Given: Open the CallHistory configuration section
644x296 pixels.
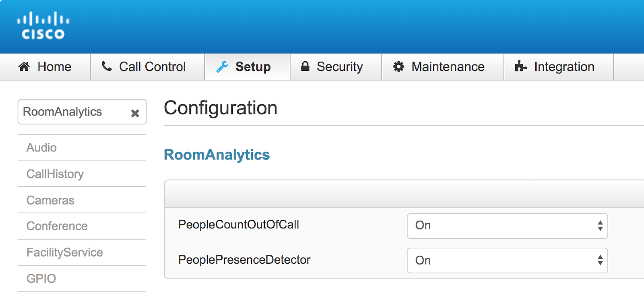Looking at the screenshot, I should tap(82, 174).
